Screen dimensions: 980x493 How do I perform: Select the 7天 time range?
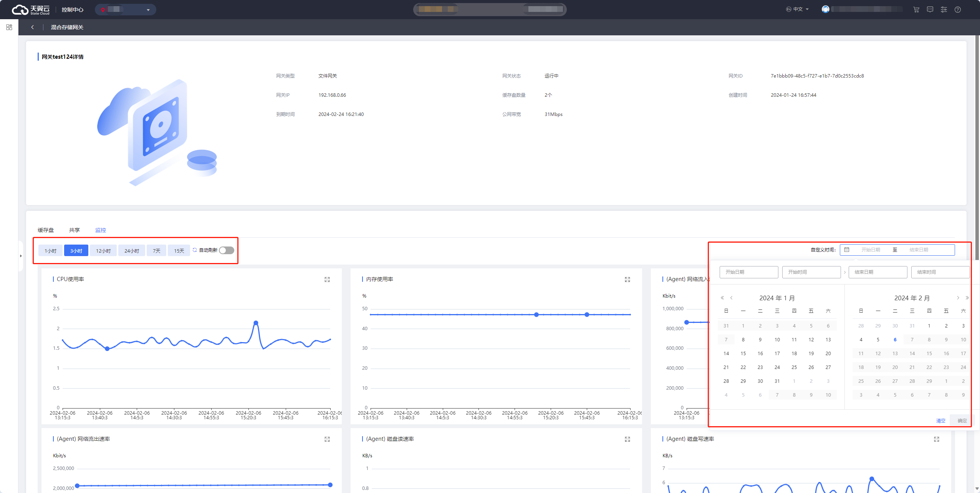(x=157, y=251)
